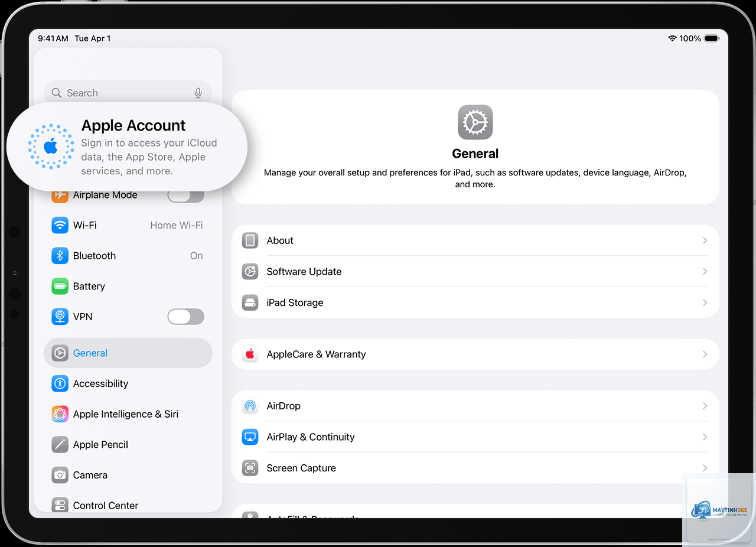Click the AirDrop label
This screenshot has height=547, width=756.
coord(283,406)
